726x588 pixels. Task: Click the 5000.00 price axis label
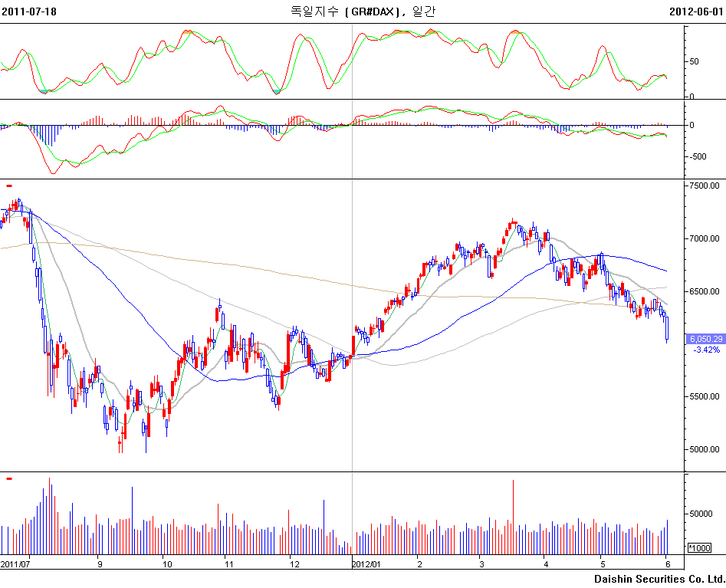[x=704, y=449]
